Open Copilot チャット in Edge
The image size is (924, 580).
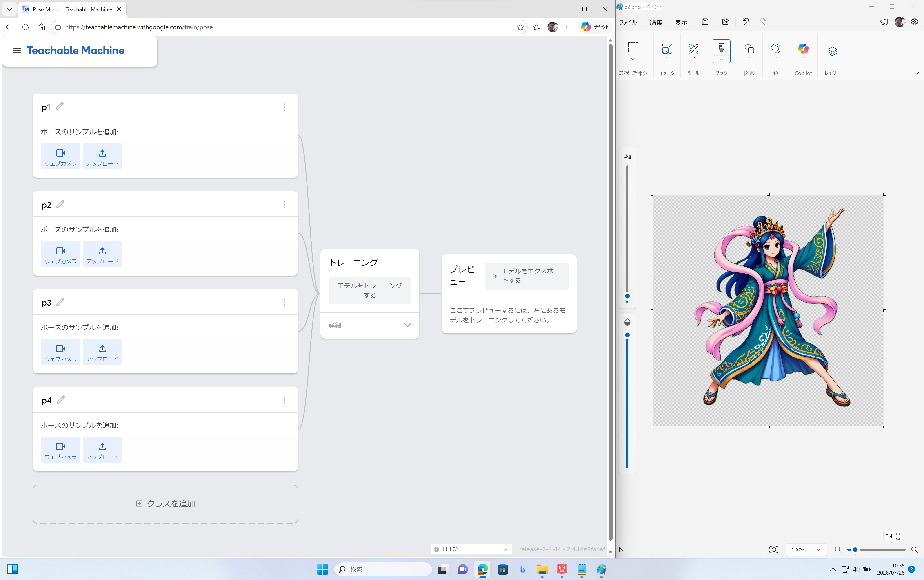595,27
